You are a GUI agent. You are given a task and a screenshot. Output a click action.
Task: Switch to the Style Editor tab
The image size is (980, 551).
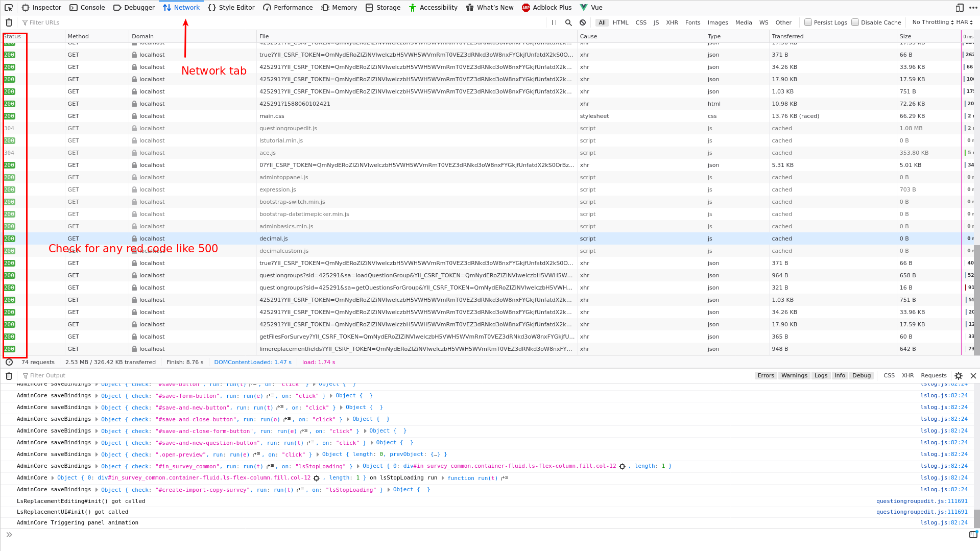(231, 8)
